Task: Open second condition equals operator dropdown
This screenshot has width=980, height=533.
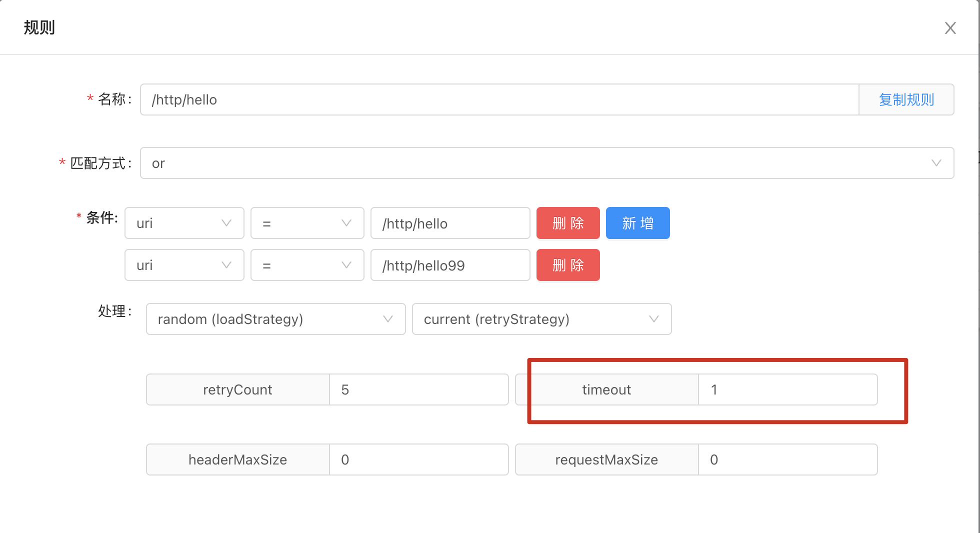Action: coord(307,265)
